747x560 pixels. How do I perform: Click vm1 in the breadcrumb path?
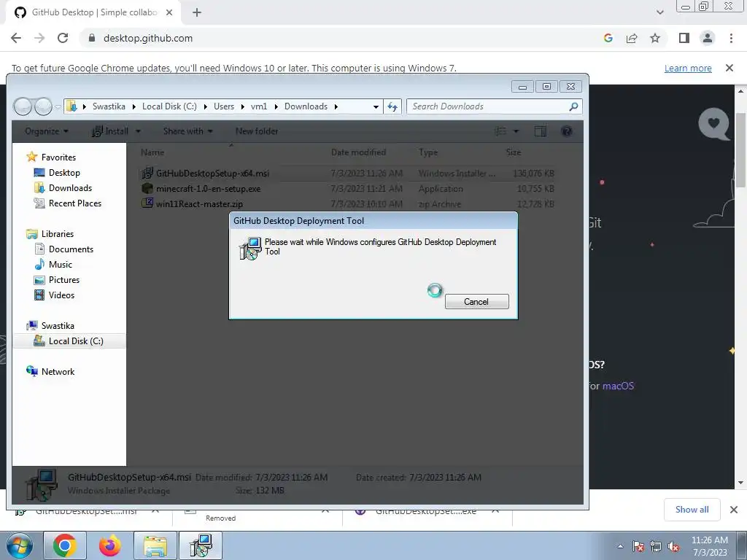pos(259,106)
